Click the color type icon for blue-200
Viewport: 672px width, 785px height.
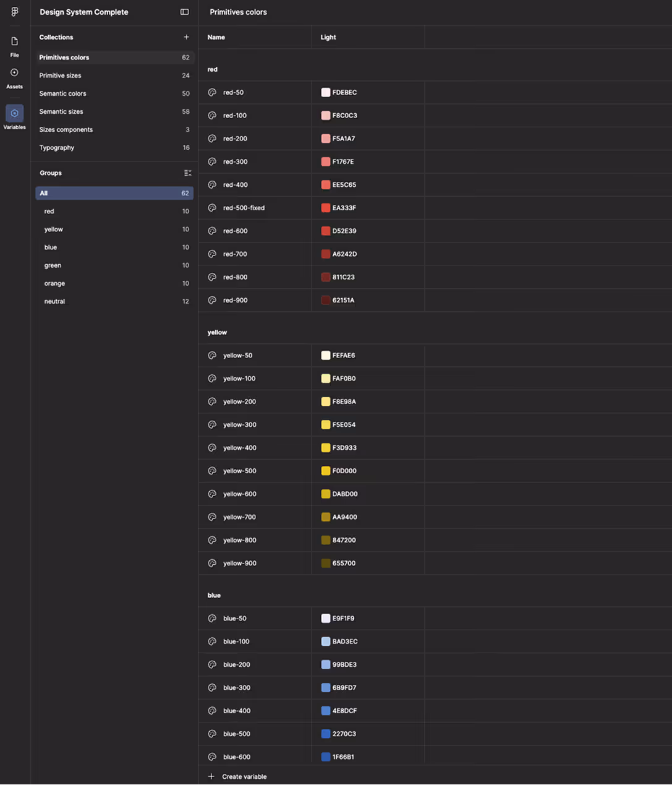pyautogui.click(x=212, y=664)
